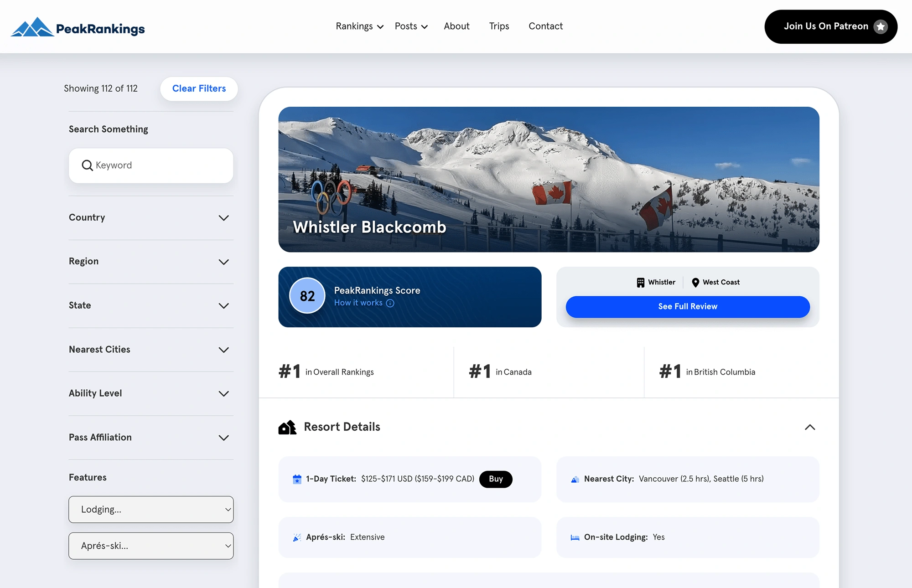The width and height of the screenshot is (912, 588).
Task: Click the 1-Day Ticket calendar icon
Action: [x=297, y=479]
